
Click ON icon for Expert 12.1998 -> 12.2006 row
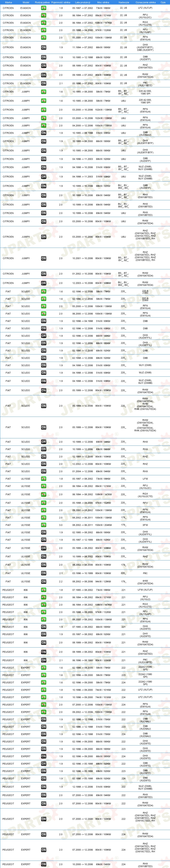tap(43, 787)
